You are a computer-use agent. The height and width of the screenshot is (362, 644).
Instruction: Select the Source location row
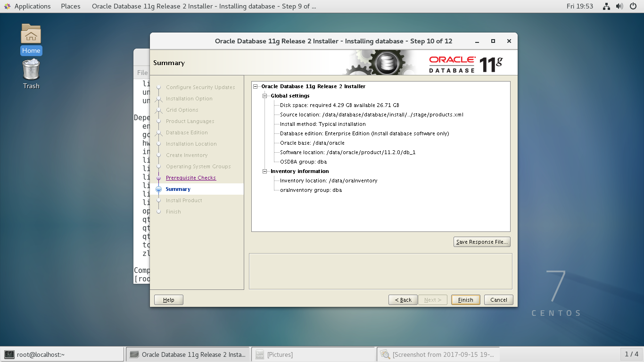point(372,115)
